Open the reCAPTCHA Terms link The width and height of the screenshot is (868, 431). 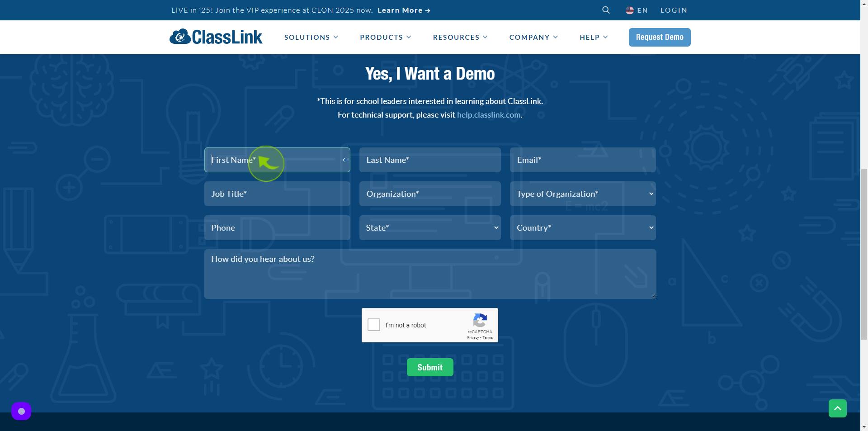coord(488,337)
